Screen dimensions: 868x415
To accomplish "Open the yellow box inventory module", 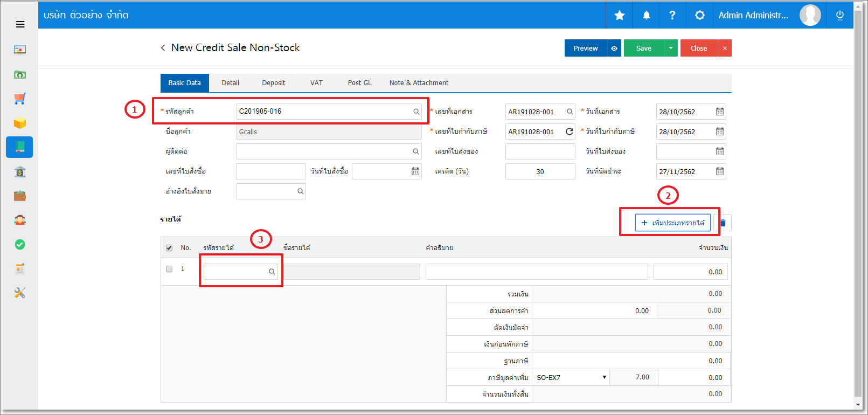I will tap(20, 123).
